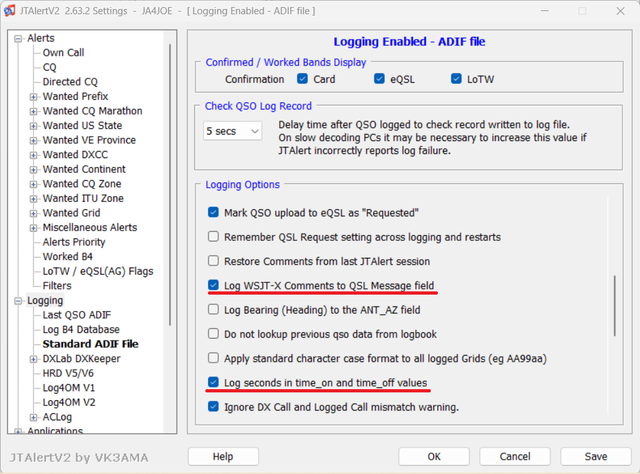Expand the Miscellaneous Alerts node
This screenshot has width=640, height=474.
pyautogui.click(x=33, y=228)
